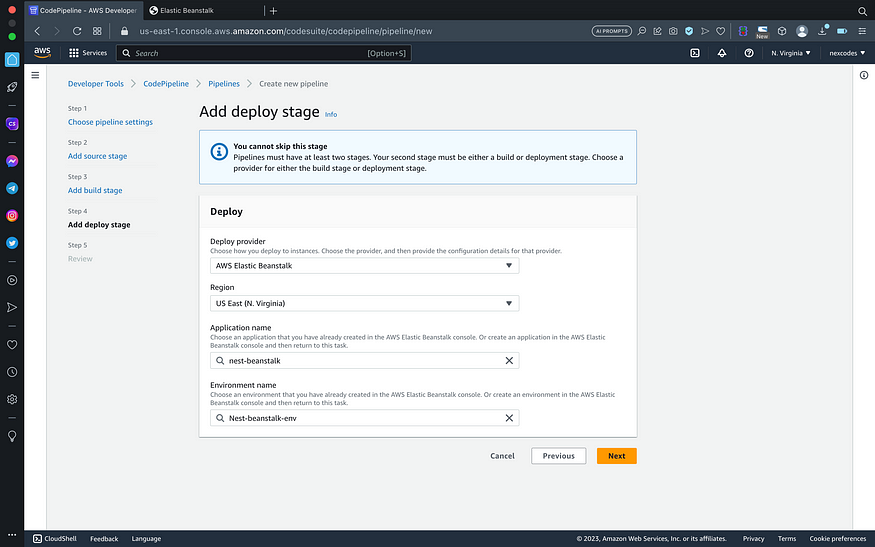
Task: Open the browser easy setup menu icon
Action: 862,31
